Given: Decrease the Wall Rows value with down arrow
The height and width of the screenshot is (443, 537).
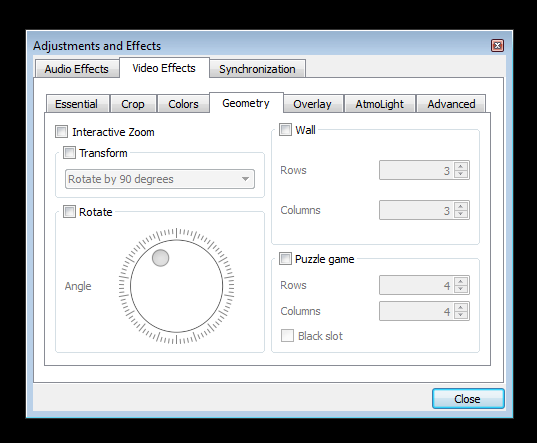Looking at the screenshot, I should 461,174.
